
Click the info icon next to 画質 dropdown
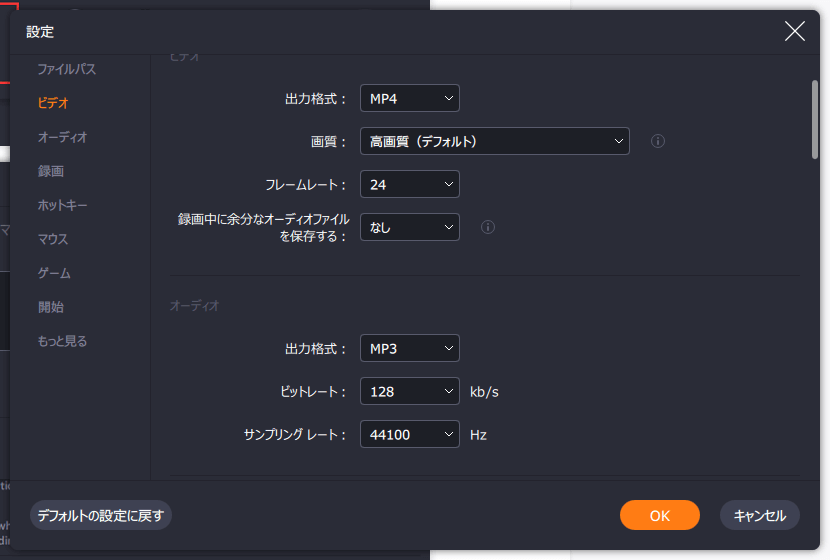tap(657, 141)
